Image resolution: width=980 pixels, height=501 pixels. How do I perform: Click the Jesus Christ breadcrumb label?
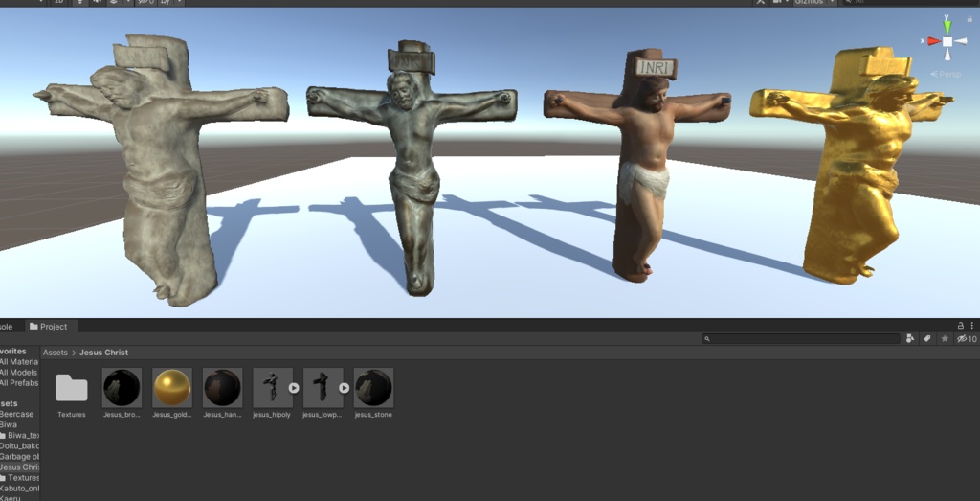click(x=103, y=353)
